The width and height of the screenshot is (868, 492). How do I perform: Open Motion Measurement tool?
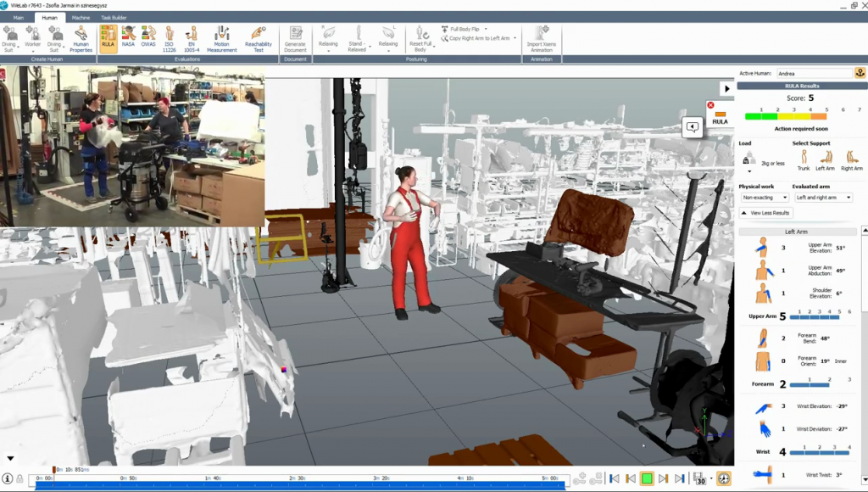pyautogui.click(x=221, y=39)
